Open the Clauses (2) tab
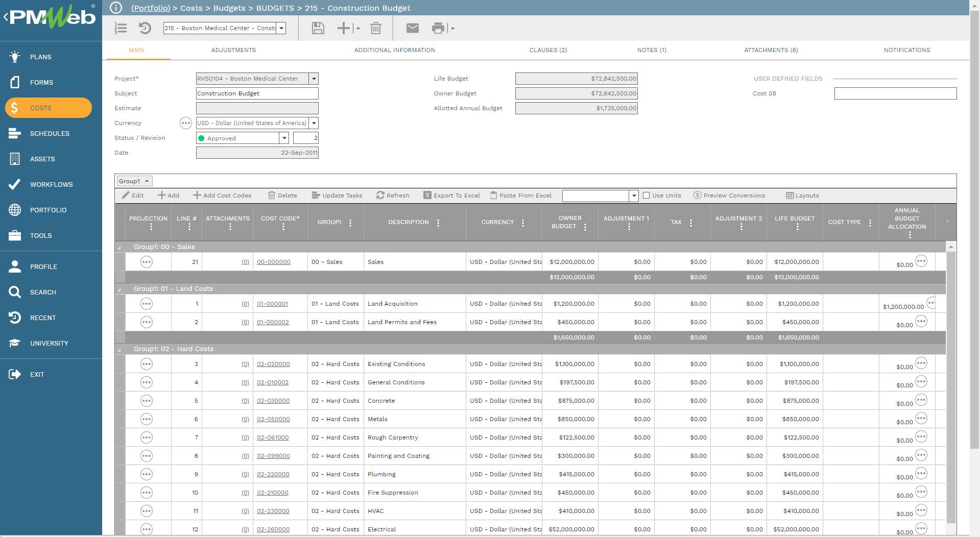 [548, 50]
